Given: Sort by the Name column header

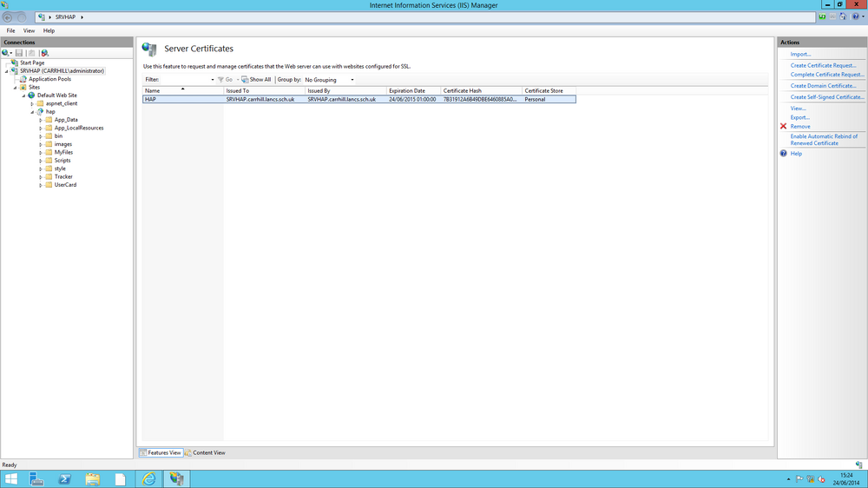Looking at the screenshot, I should pyautogui.click(x=183, y=91).
